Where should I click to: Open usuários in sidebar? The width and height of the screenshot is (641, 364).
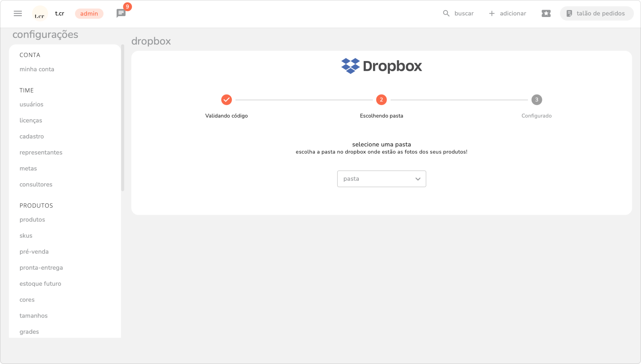click(32, 104)
